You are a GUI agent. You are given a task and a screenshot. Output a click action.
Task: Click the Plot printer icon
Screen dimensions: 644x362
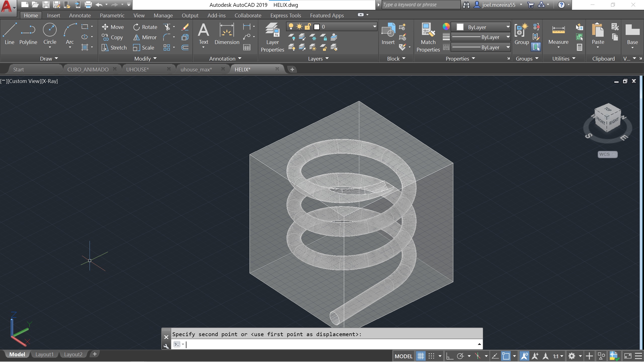pos(88,5)
